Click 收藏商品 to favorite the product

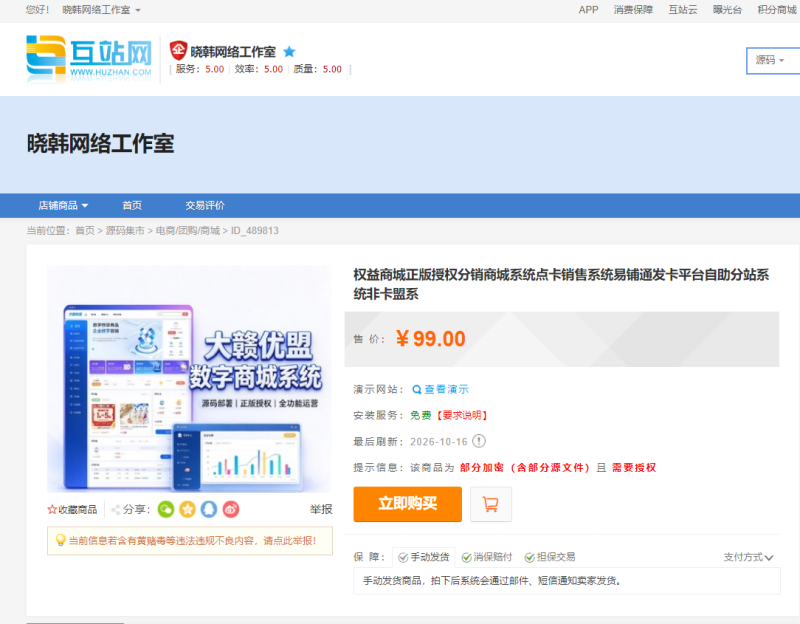coord(72,509)
